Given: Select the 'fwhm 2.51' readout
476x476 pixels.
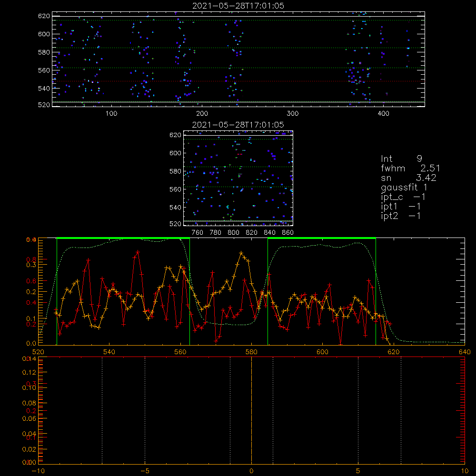Looking at the screenshot, I should tap(410, 168).
